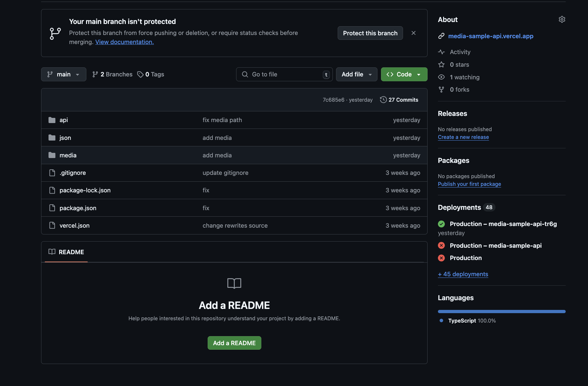Click Create a new release link
The height and width of the screenshot is (386, 588).
point(463,137)
